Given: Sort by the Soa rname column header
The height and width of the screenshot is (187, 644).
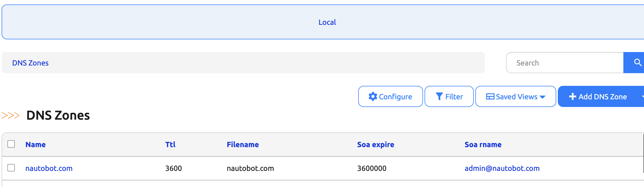Looking at the screenshot, I should 483,144.
